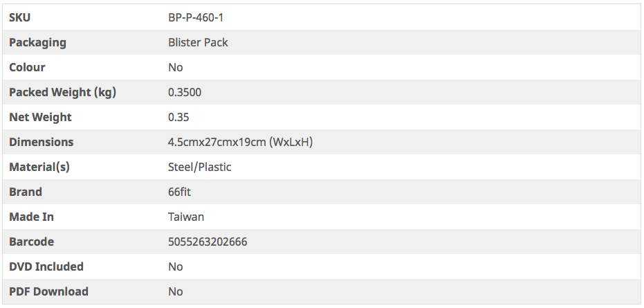This screenshot has width=644, height=308.
Task: Click the Net Weight label
Action: click(x=40, y=117)
